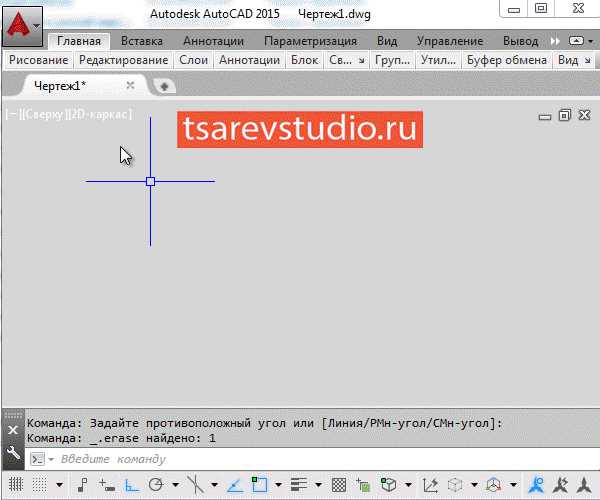Screen dimensions: 600x500
Task: Toggle polar tracking circle icon
Action: (156, 485)
